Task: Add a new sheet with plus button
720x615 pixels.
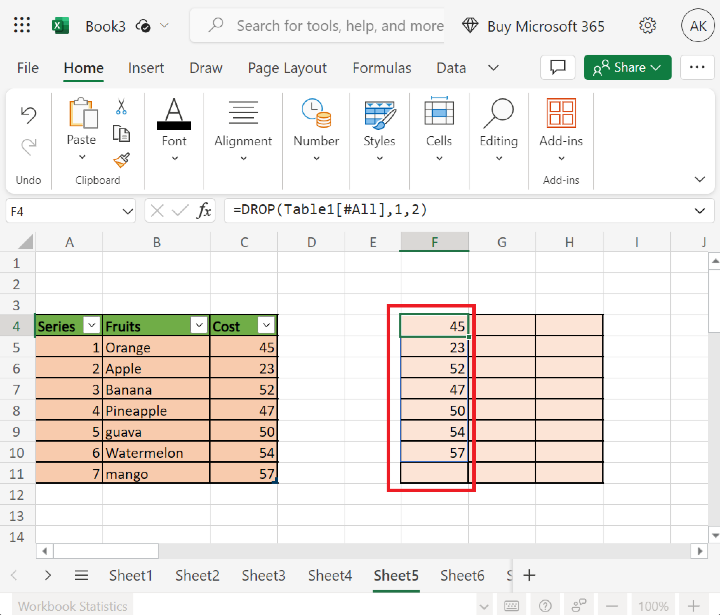Action: [x=529, y=575]
